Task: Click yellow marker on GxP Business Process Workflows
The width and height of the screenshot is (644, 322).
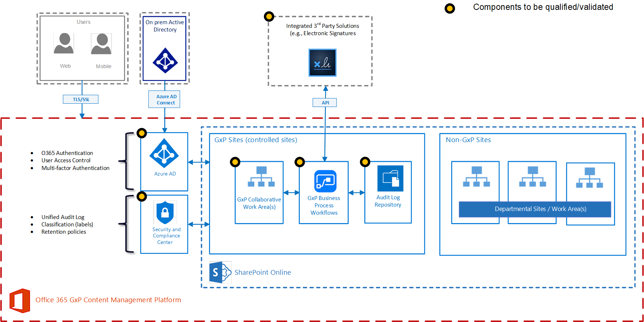Action: tap(300, 162)
